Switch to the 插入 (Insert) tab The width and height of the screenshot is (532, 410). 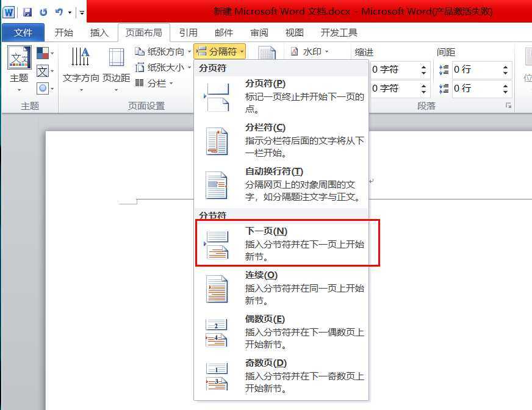[99, 32]
